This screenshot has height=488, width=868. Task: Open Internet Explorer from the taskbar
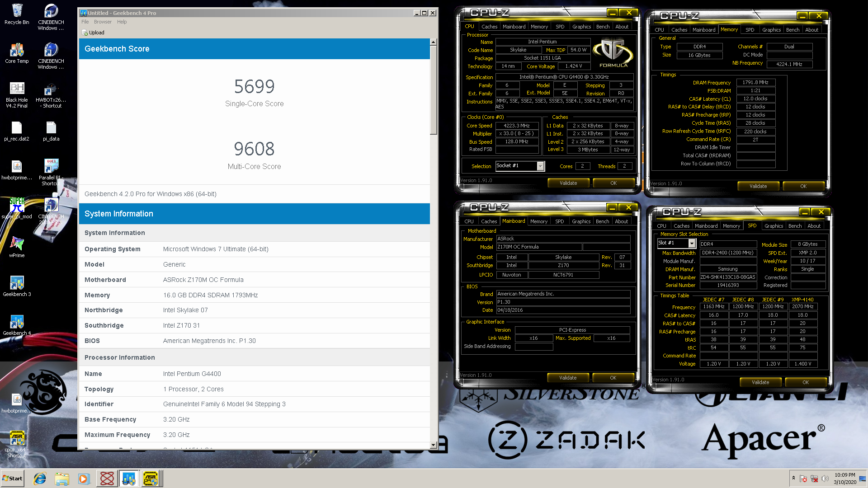40,479
